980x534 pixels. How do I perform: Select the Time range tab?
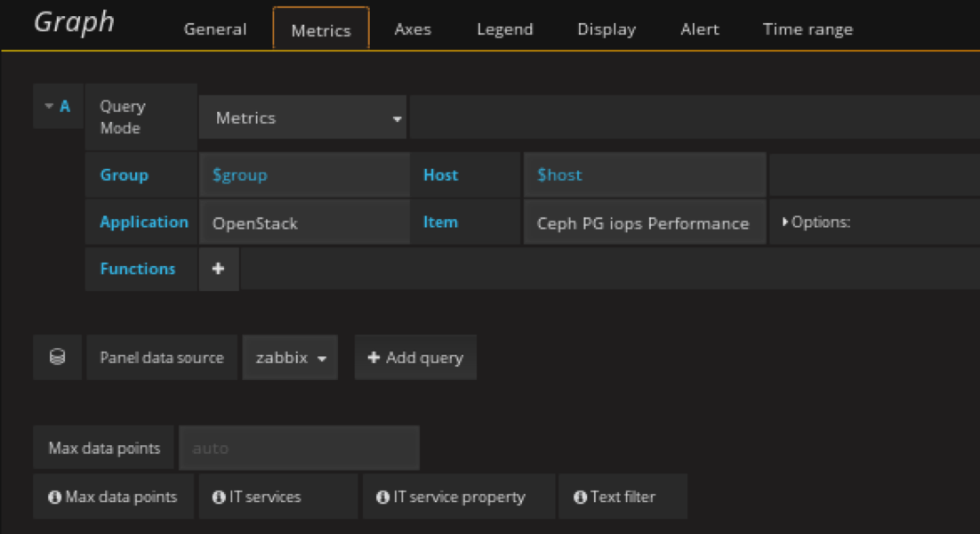click(x=807, y=29)
